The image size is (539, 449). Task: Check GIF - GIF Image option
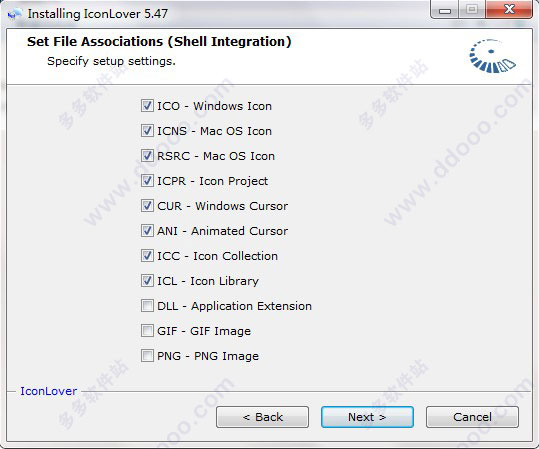coord(147,331)
